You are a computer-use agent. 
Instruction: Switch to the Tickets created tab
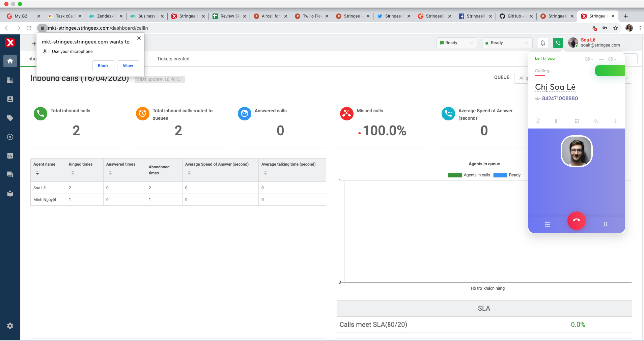pyautogui.click(x=173, y=59)
